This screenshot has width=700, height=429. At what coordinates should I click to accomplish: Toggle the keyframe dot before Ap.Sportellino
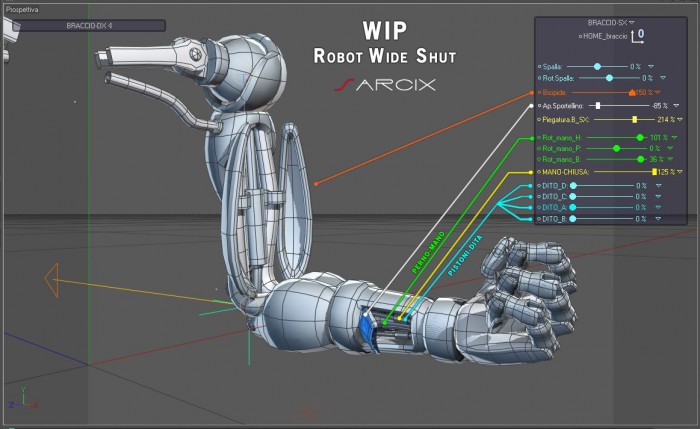click(x=539, y=106)
